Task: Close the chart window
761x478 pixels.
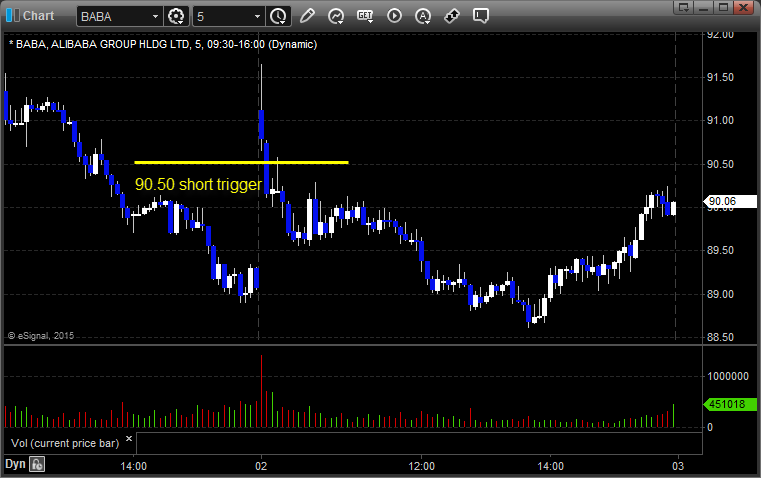Action: (x=743, y=7)
